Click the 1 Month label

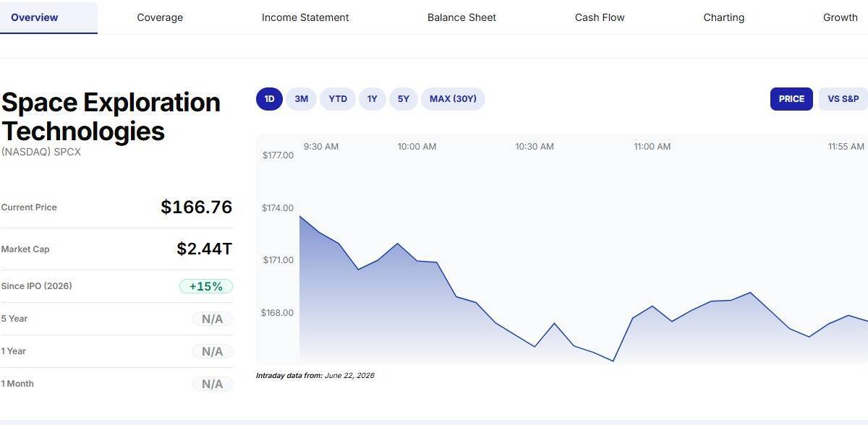pyautogui.click(x=17, y=384)
